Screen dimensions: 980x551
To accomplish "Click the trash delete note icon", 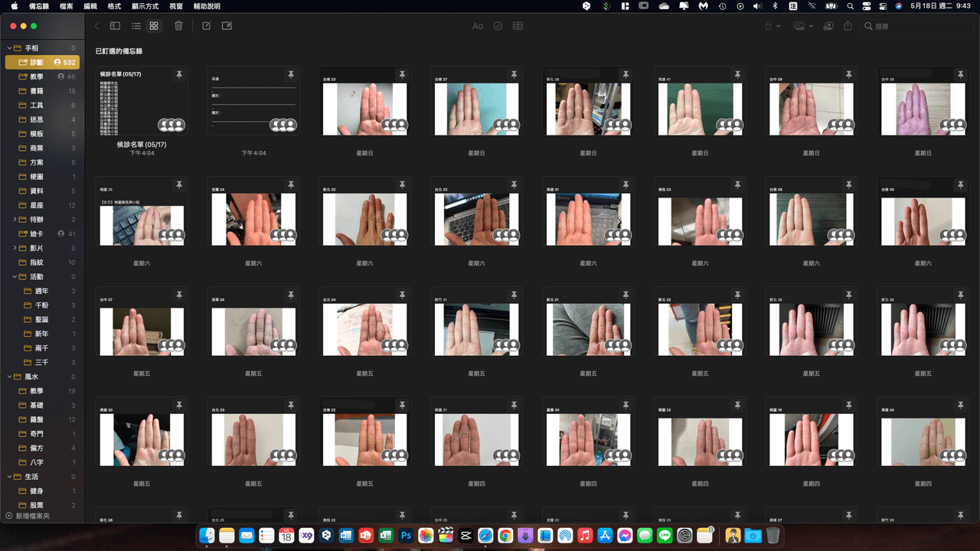I will 178,26.
